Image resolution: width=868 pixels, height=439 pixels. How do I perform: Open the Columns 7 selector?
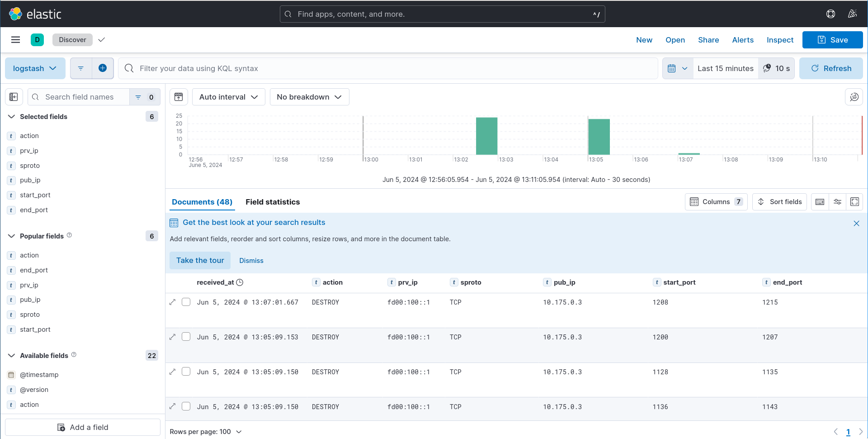(716, 202)
